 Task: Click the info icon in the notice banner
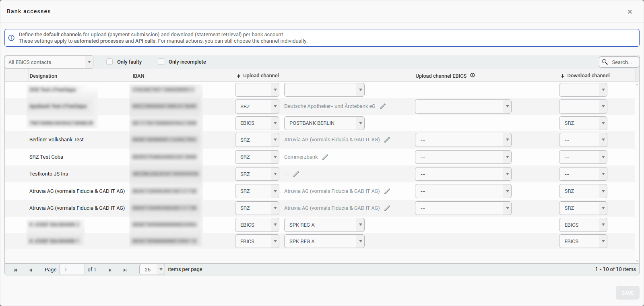click(x=11, y=38)
